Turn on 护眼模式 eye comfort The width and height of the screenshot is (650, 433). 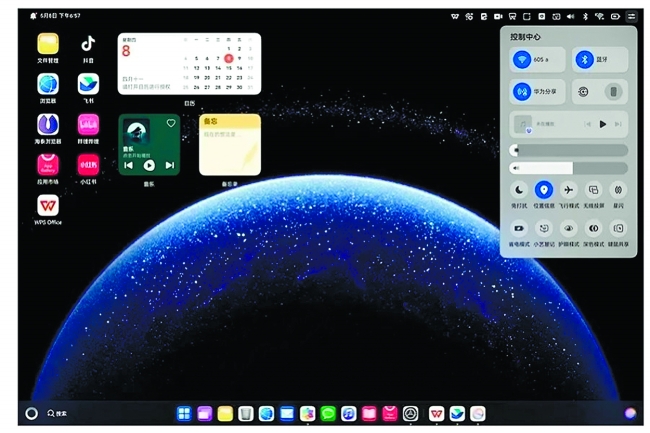(568, 228)
